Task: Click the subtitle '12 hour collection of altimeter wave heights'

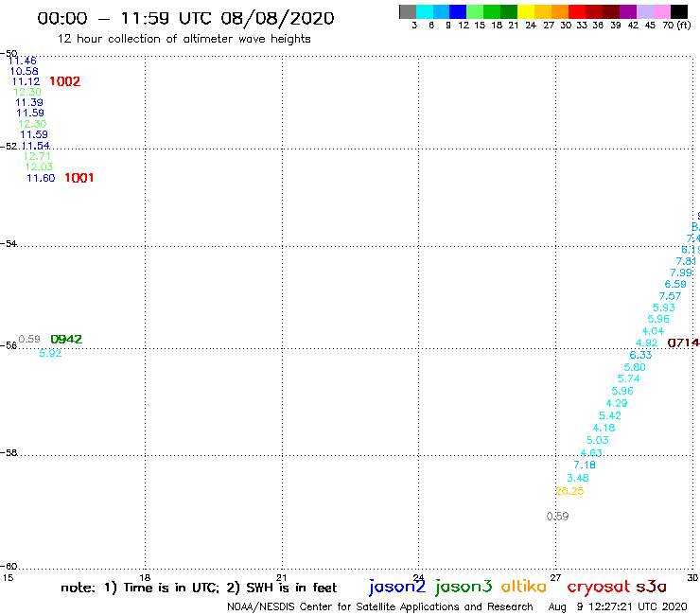Action: [x=184, y=39]
